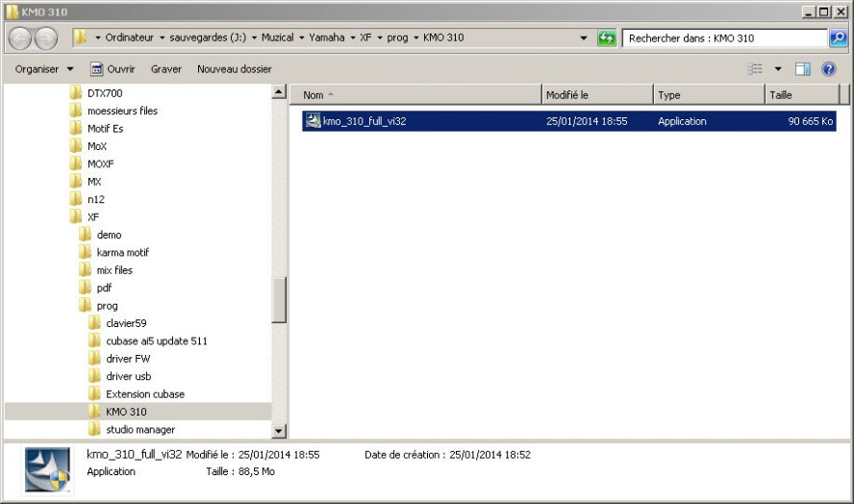This screenshot has width=854, height=504.
Task: Click Graver in the toolbar
Action: point(166,69)
